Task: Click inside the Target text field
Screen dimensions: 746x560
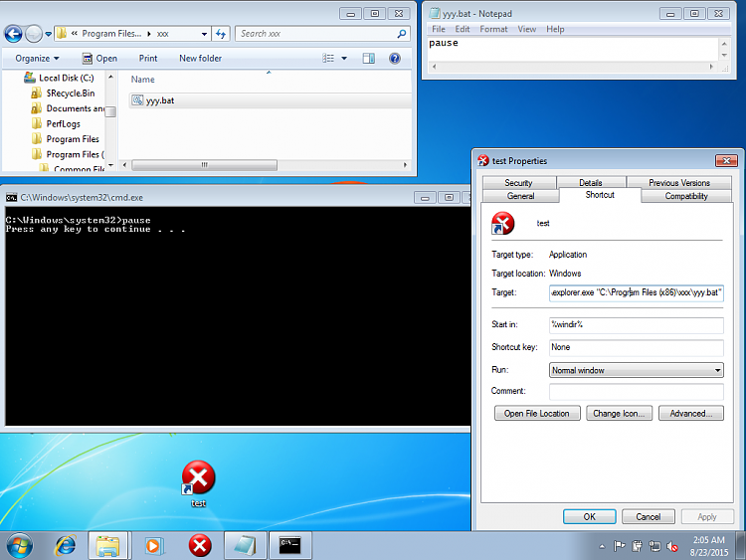Action: point(637,293)
